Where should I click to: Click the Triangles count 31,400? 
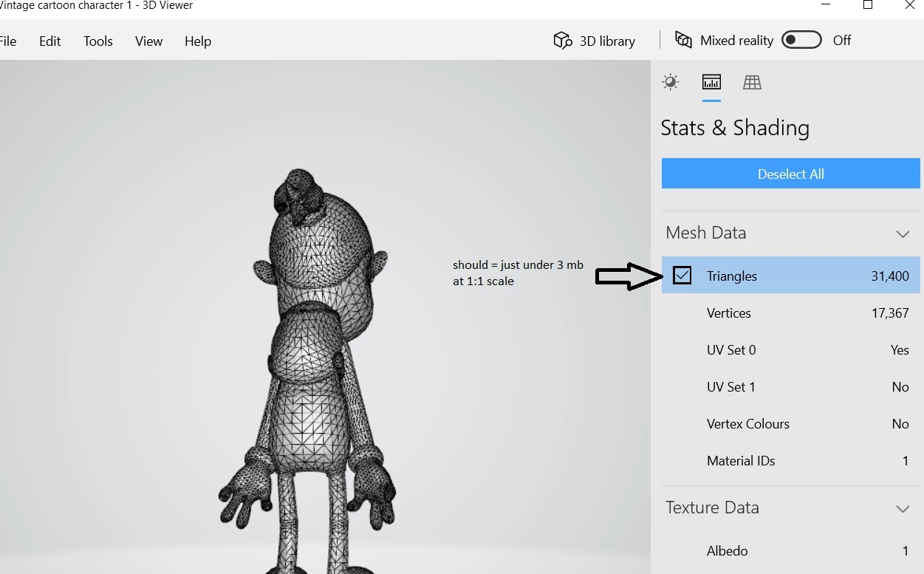coord(890,276)
